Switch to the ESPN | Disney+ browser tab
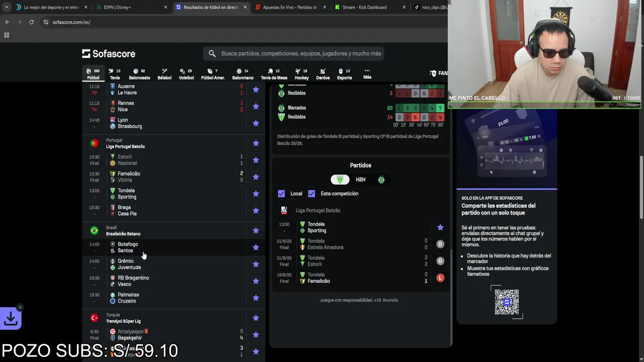 [x=130, y=8]
